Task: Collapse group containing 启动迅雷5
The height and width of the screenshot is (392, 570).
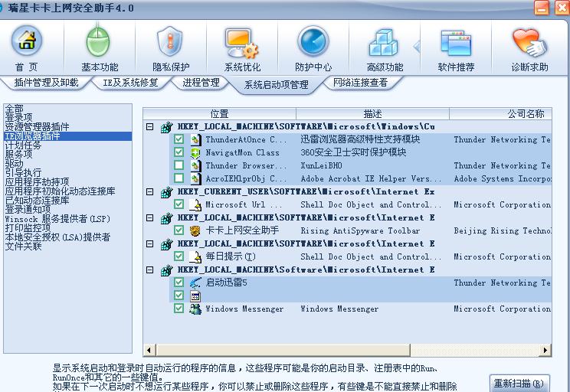Action: (149, 270)
